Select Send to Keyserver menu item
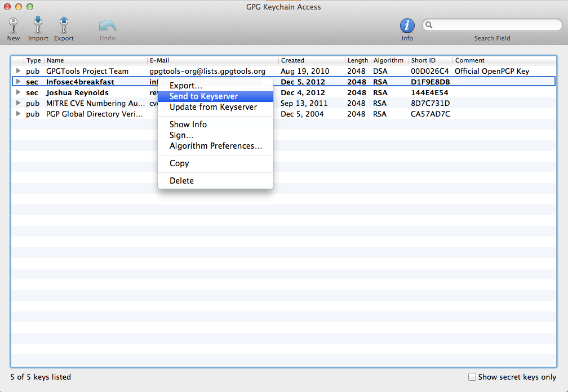Image resolution: width=568 pixels, height=392 pixels. (215, 96)
